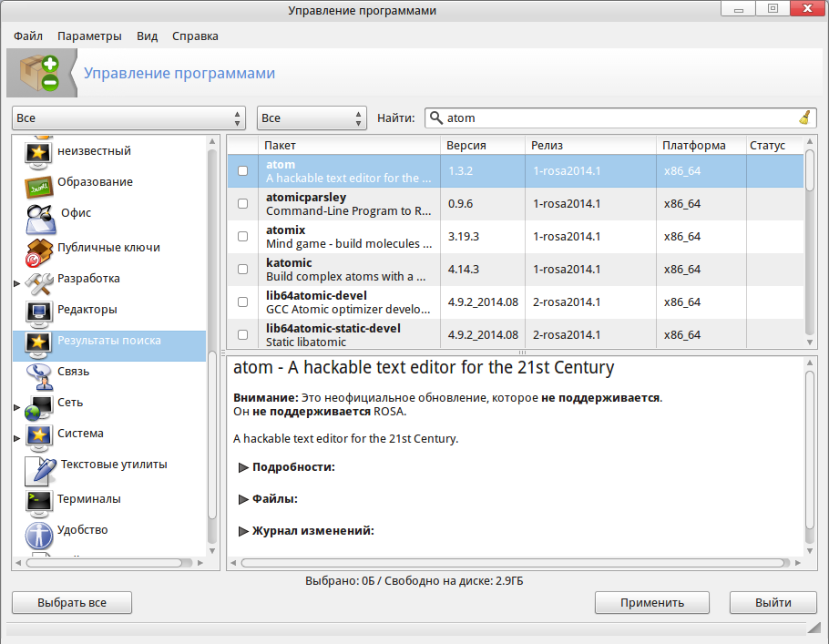Open the Справка menu
This screenshot has height=644, width=829.
coord(195,36)
